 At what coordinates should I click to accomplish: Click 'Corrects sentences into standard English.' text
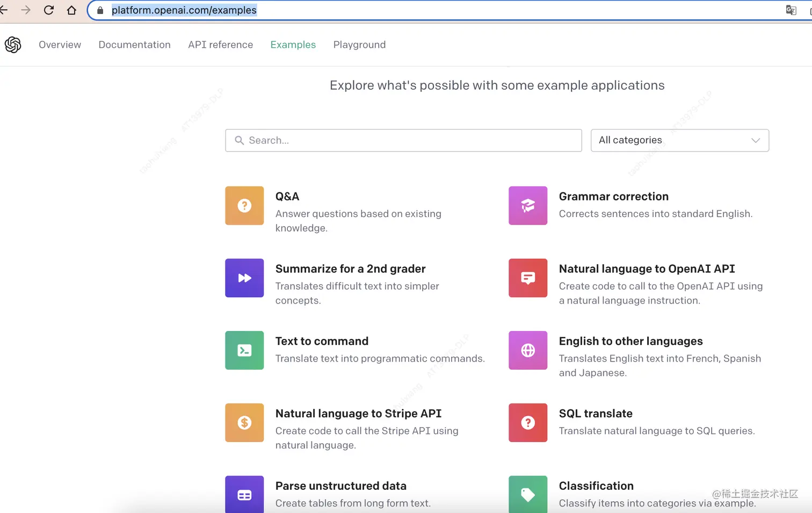(x=656, y=214)
